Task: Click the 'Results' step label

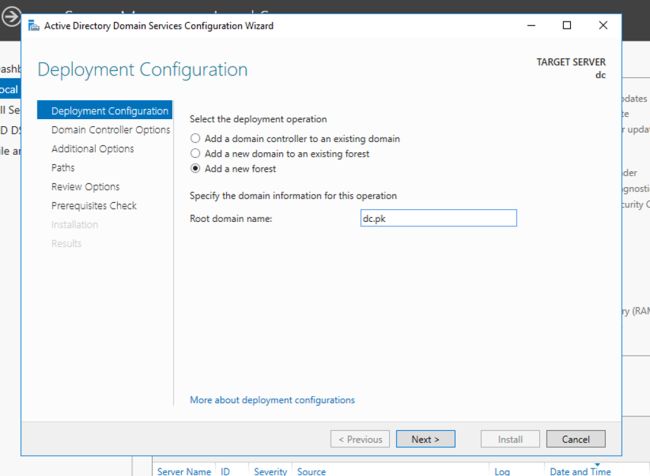Action: [66, 243]
